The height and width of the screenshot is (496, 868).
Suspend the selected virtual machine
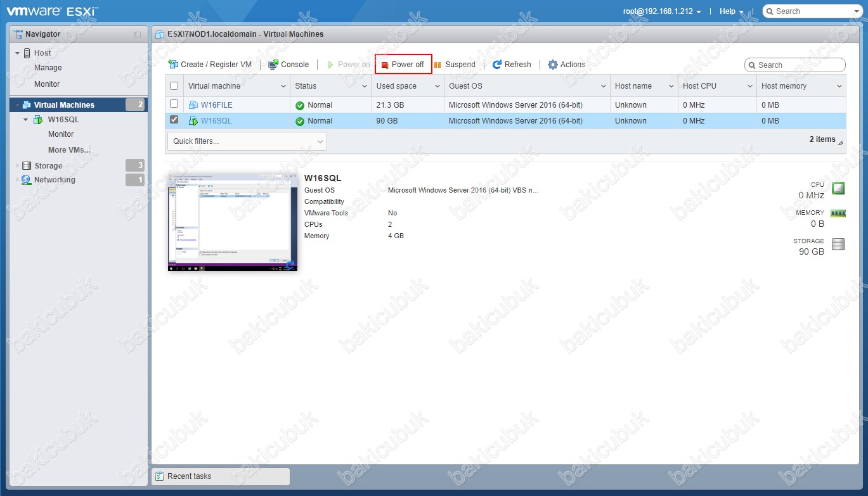[x=455, y=65]
